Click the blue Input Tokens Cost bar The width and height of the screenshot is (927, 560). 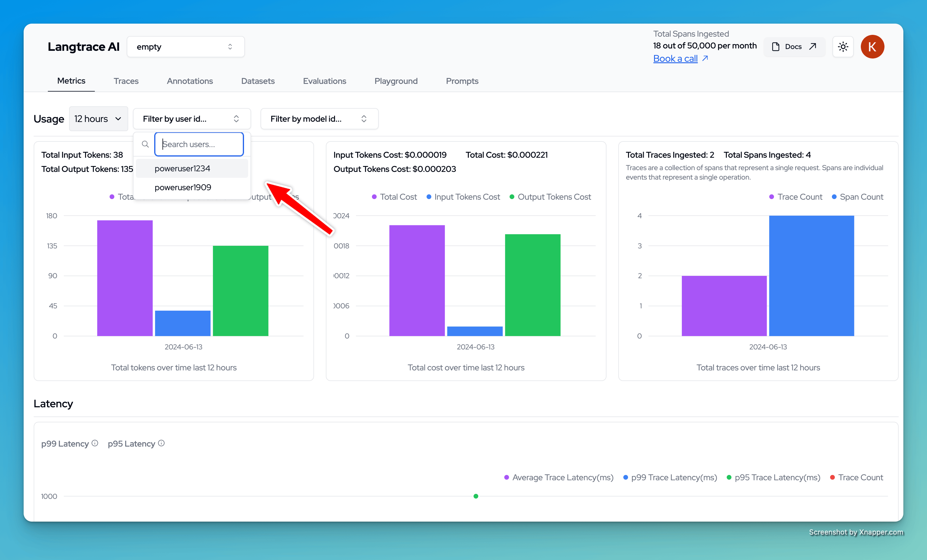tap(475, 331)
